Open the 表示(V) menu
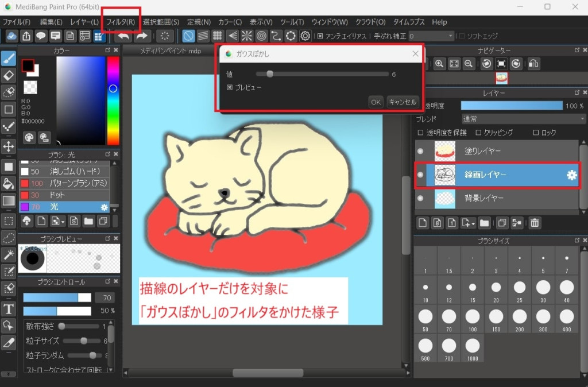Viewport: 588px width, 387px height. tap(261, 22)
